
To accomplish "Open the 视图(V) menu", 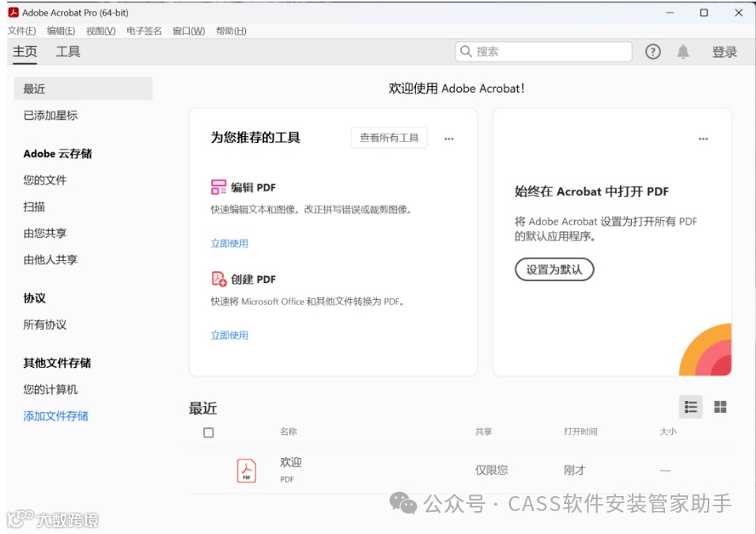I will click(x=100, y=31).
